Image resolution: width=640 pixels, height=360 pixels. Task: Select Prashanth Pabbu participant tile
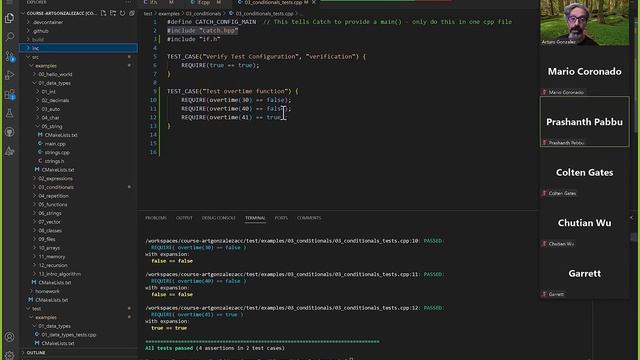click(584, 121)
